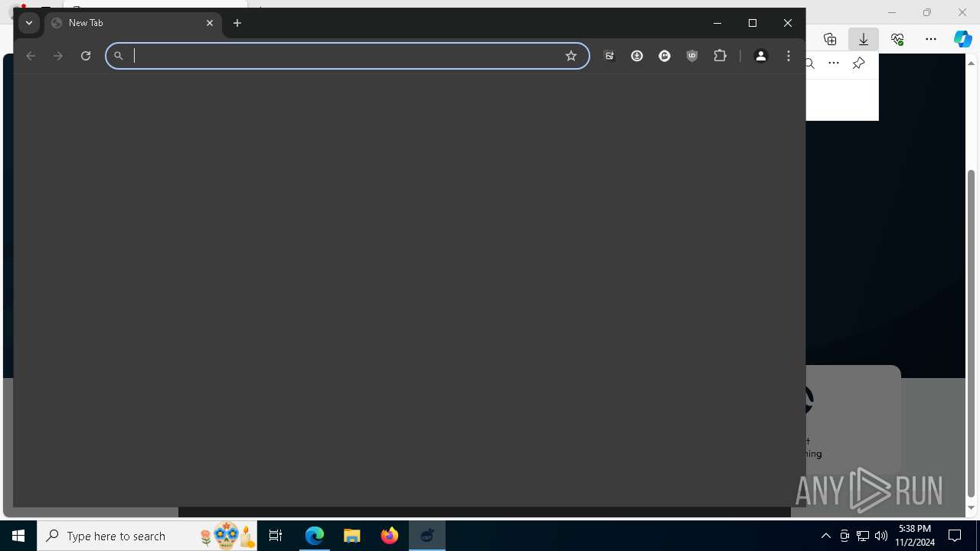Open the Extensions puzzle-piece menu
The width and height of the screenshot is (980, 551).
[720, 56]
